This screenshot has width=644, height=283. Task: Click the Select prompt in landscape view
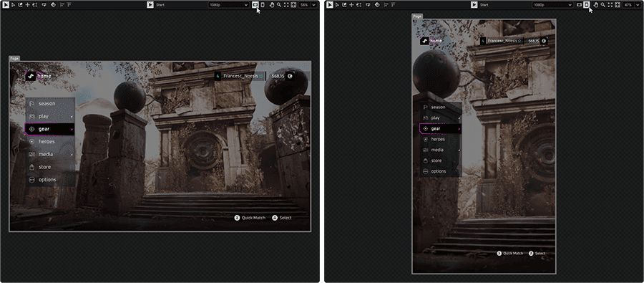[x=282, y=218]
